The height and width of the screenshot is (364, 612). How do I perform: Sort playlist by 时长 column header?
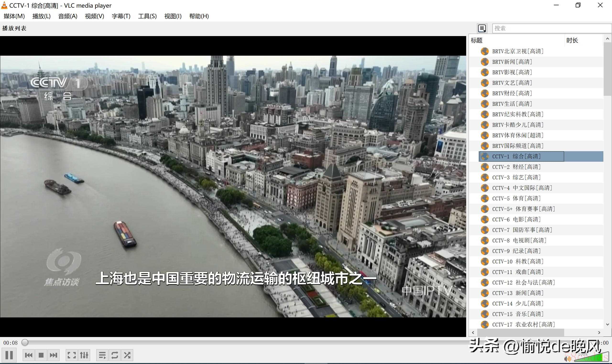click(584, 40)
